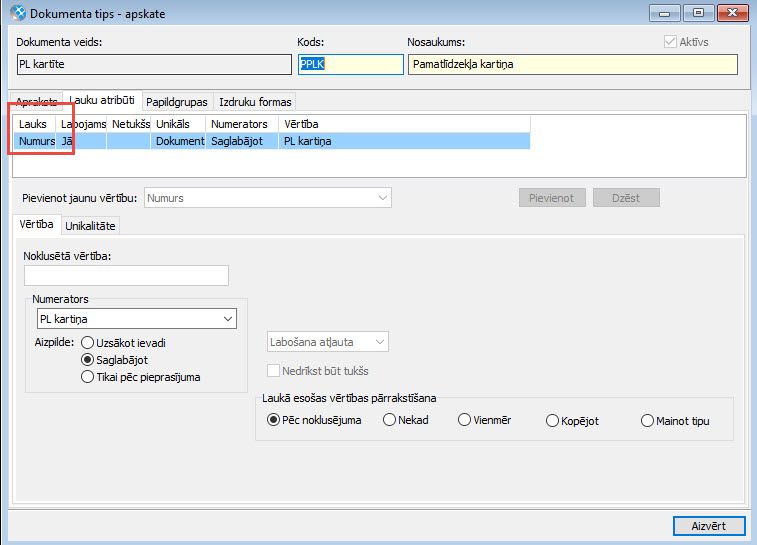757x545 pixels.
Task: Open Pievienot jaunu vērtību dropdown
Action: coord(267,198)
